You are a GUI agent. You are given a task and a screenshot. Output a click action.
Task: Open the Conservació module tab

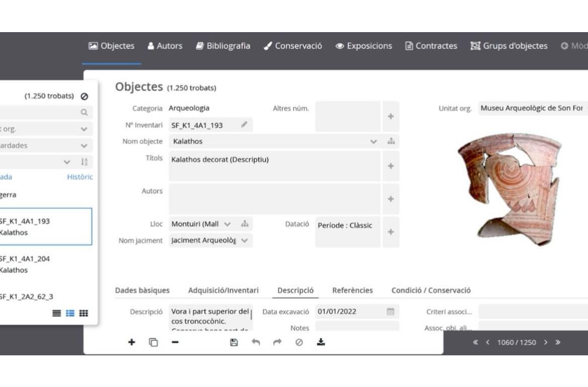click(293, 46)
